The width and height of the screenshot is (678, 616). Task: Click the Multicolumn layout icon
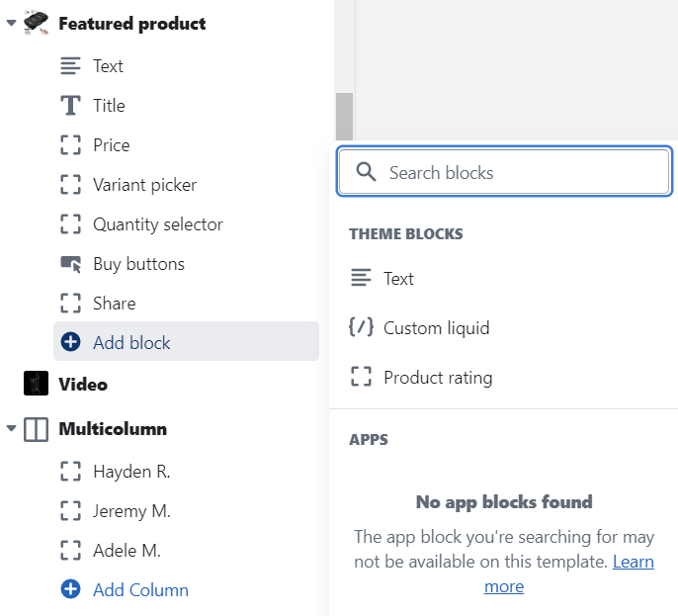37,429
